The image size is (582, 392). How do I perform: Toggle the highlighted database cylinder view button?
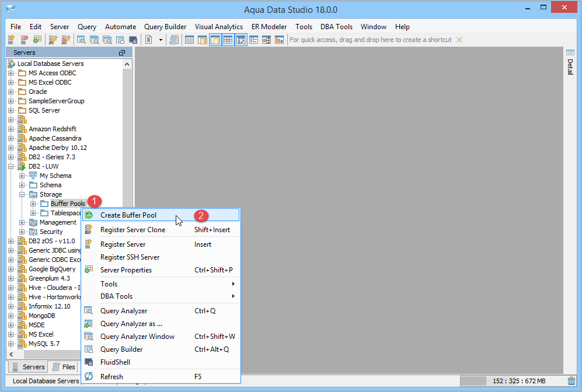[x=215, y=40]
